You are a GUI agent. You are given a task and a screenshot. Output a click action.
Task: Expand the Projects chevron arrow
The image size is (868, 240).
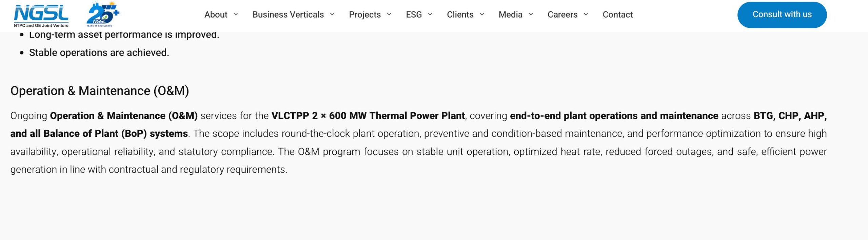tap(389, 15)
